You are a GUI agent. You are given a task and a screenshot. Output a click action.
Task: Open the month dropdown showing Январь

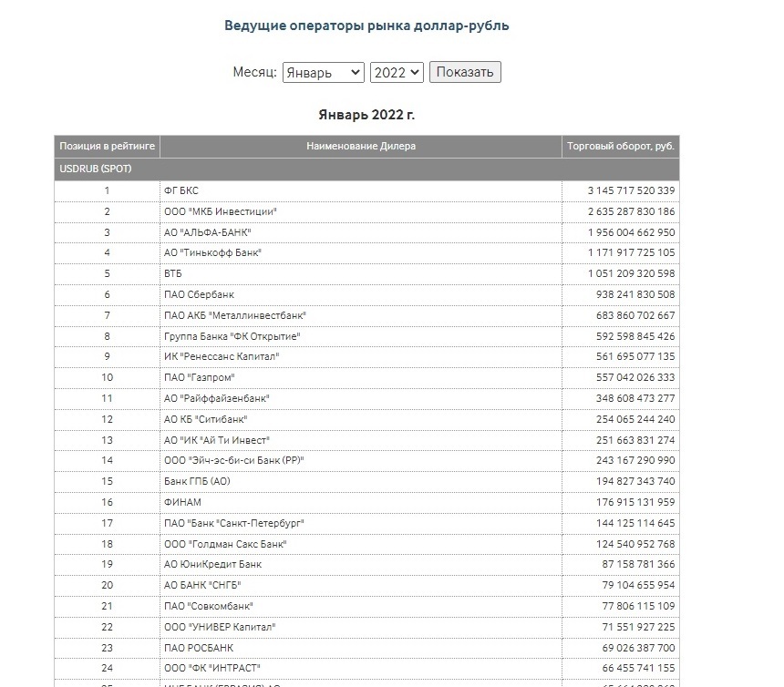coord(323,73)
